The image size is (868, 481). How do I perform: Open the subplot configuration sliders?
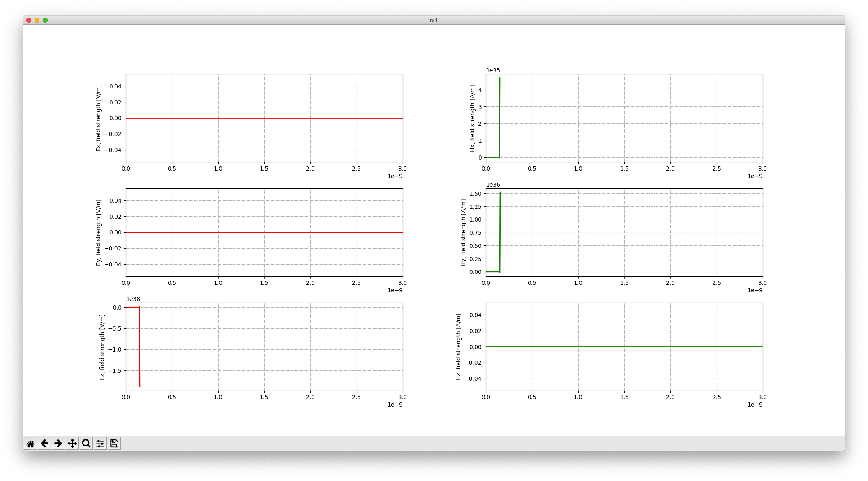coord(100,443)
